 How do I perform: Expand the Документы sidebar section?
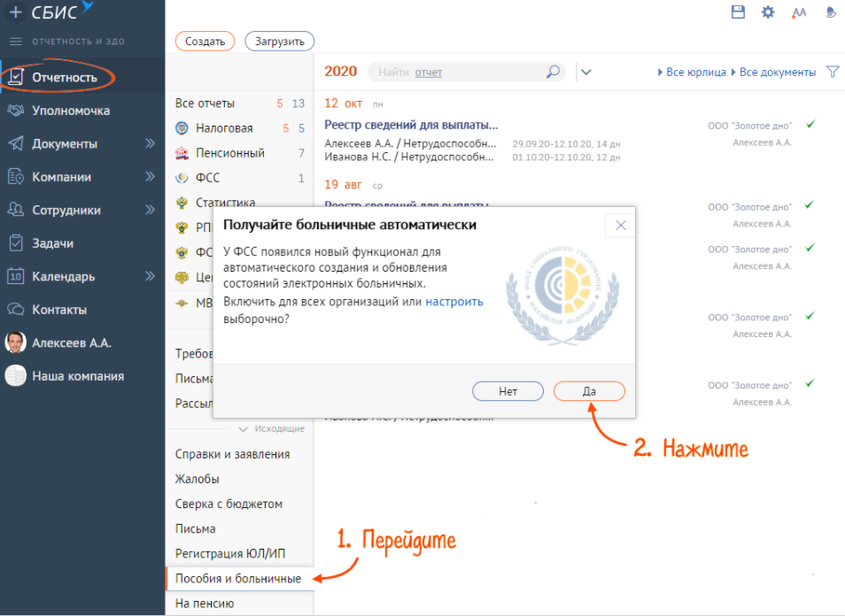150,144
